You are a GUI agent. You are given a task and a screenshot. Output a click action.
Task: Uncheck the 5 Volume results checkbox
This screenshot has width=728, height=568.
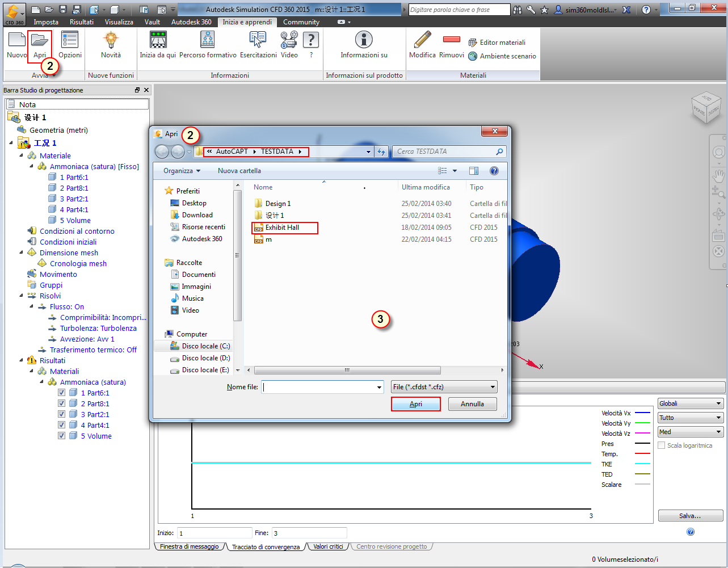point(62,436)
